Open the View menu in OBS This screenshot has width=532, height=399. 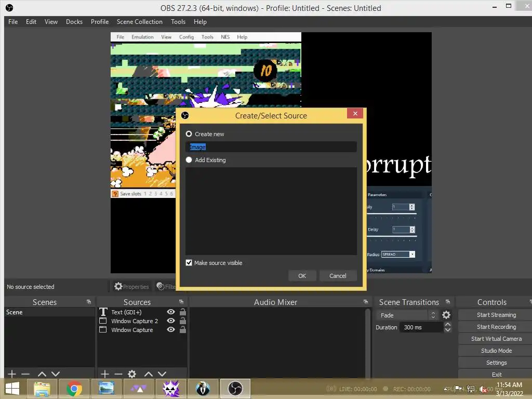coord(51,22)
